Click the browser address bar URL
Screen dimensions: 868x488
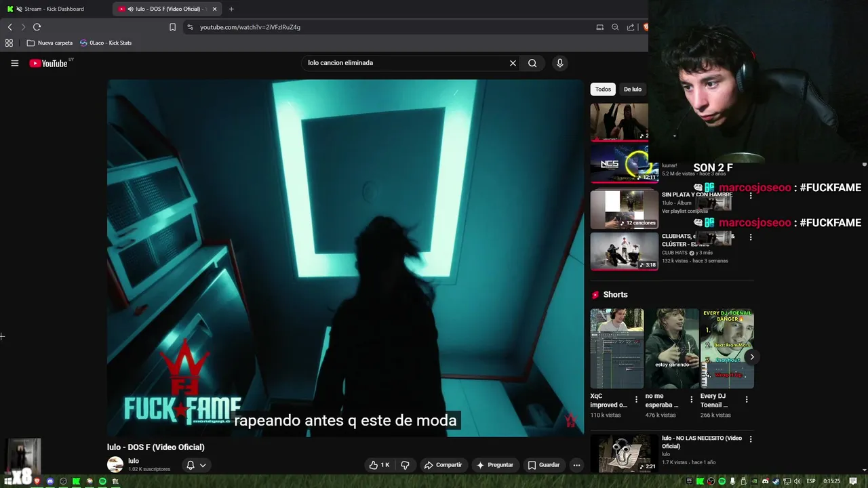(x=250, y=27)
